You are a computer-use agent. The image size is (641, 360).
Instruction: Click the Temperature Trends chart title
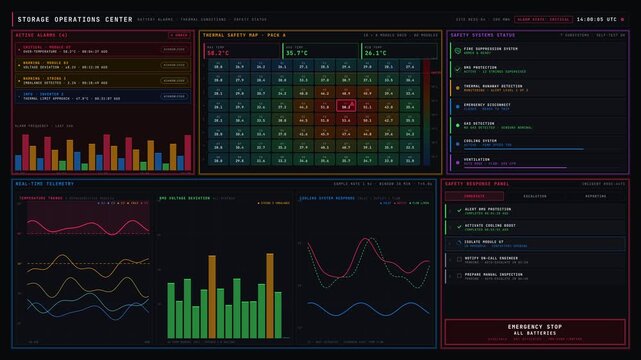[41, 198]
